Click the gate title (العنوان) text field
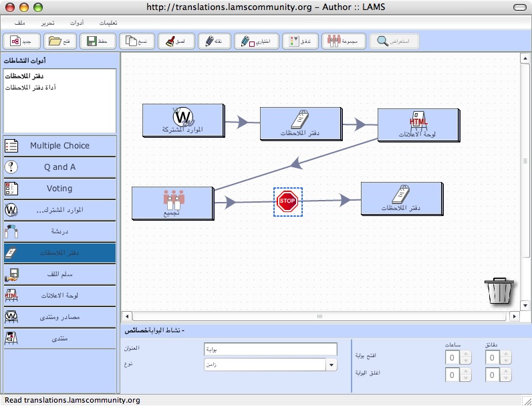The image size is (532, 406). 270,349
